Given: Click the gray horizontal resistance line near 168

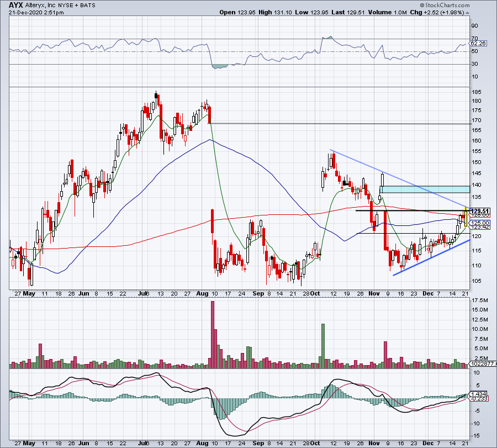Looking at the screenshot, I should point(339,124).
